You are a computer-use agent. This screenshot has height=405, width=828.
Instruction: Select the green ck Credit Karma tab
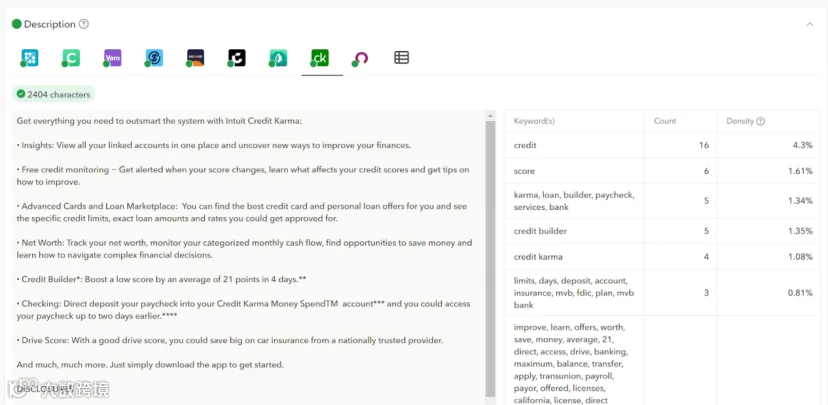(320, 58)
